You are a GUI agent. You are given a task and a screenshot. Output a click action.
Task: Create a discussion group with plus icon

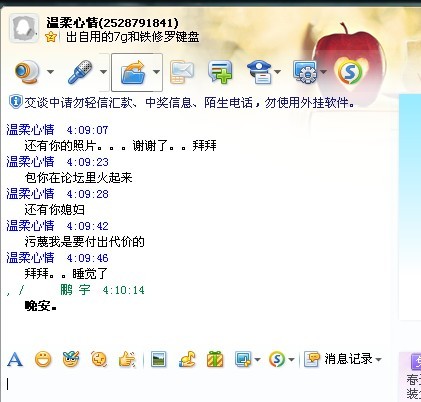click(220, 72)
